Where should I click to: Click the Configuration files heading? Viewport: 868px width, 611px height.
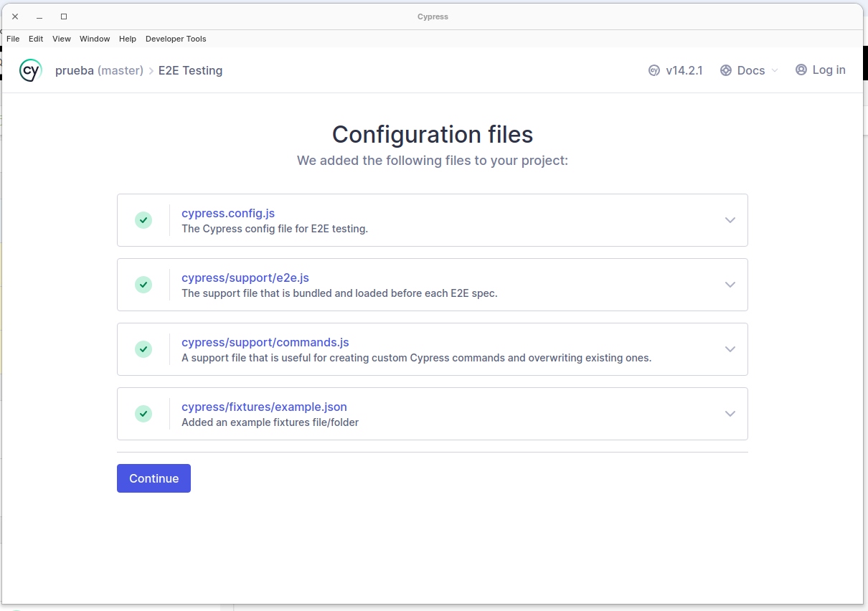433,134
